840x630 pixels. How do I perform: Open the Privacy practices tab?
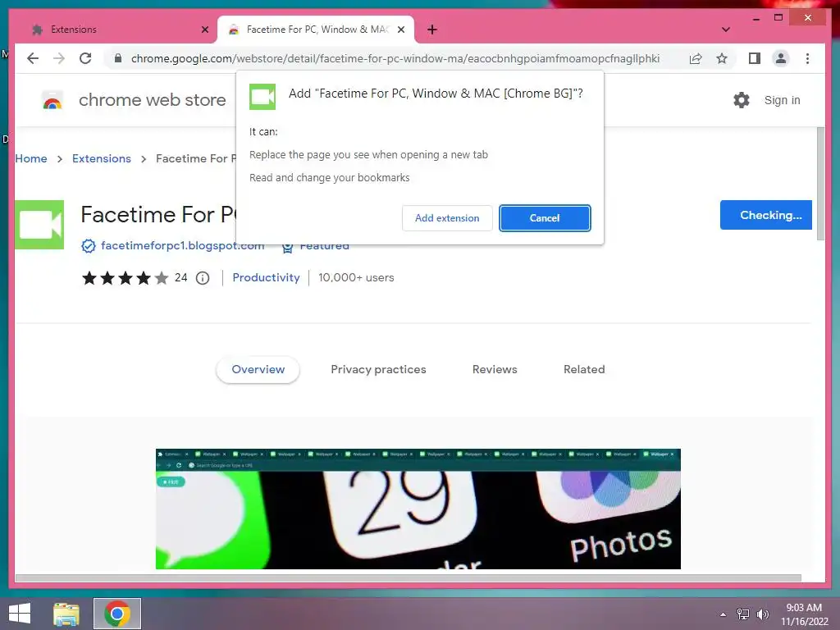378,370
